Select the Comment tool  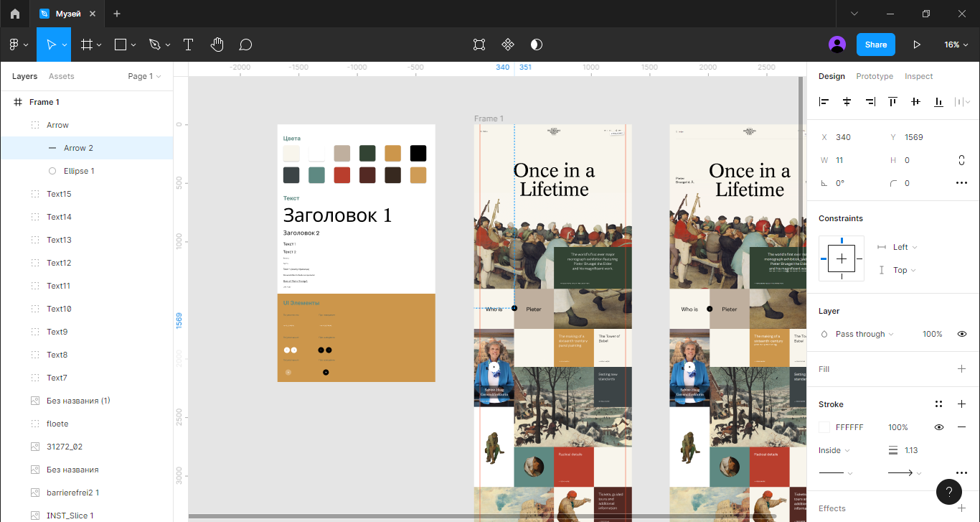pos(245,45)
